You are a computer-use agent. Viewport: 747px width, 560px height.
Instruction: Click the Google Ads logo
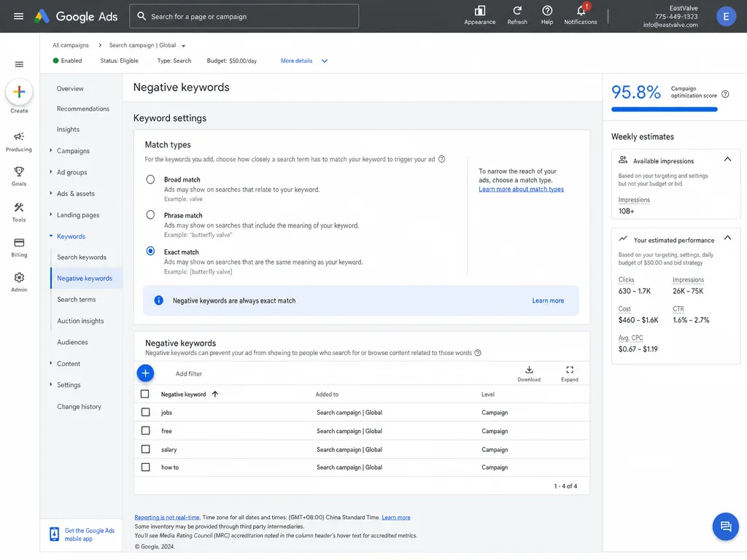[76, 16]
